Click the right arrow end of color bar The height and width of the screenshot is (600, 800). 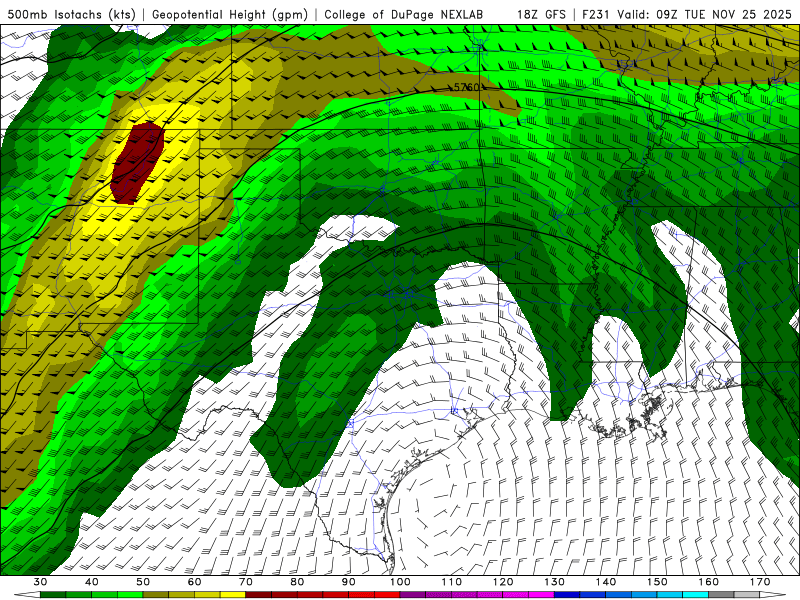click(773, 595)
